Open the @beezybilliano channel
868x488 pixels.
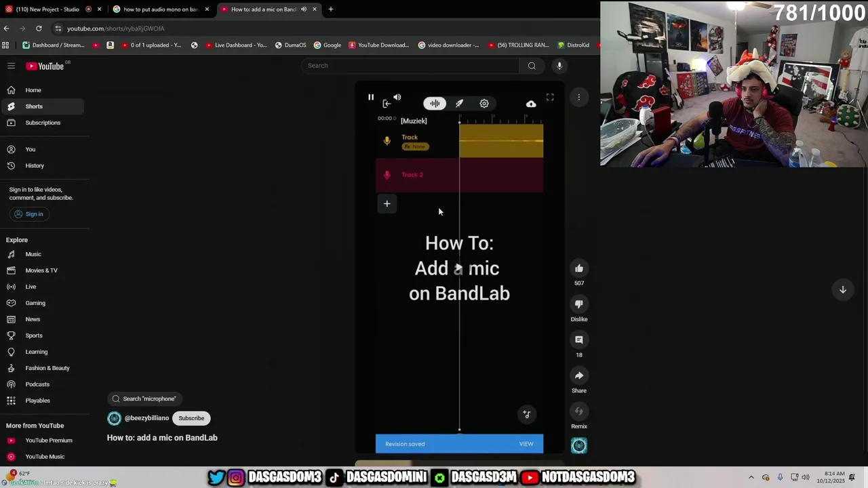pyautogui.click(x=146, y=418)
